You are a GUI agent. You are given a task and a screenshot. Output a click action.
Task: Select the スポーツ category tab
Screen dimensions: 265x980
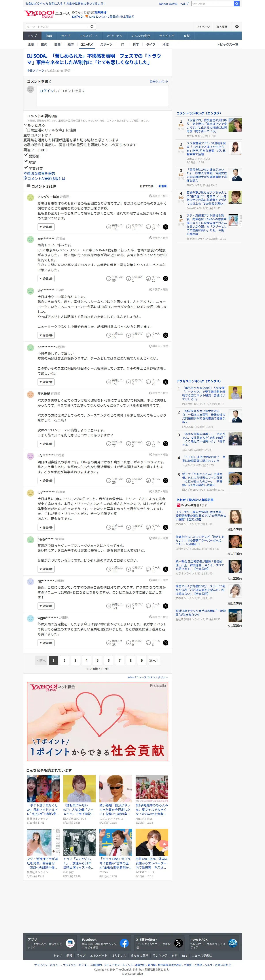point(106,45)
